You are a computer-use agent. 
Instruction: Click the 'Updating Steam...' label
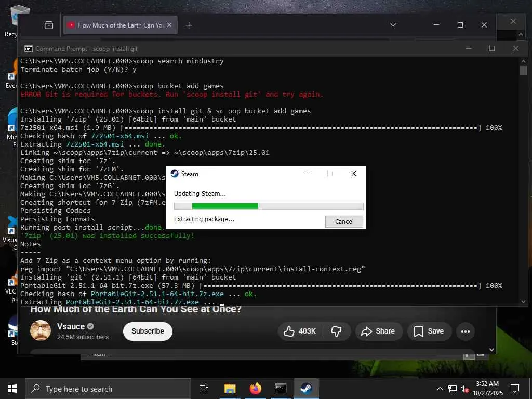click(x=200, y=194)
